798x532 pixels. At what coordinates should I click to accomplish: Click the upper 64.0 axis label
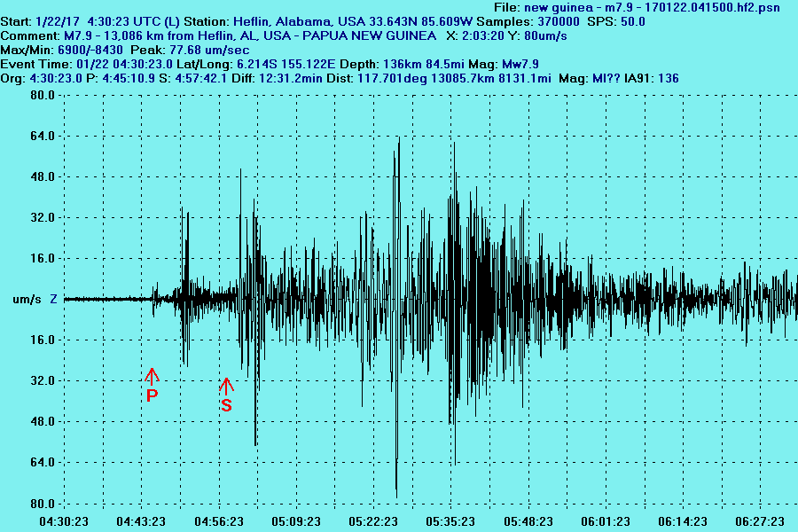[x=43, y=136]
